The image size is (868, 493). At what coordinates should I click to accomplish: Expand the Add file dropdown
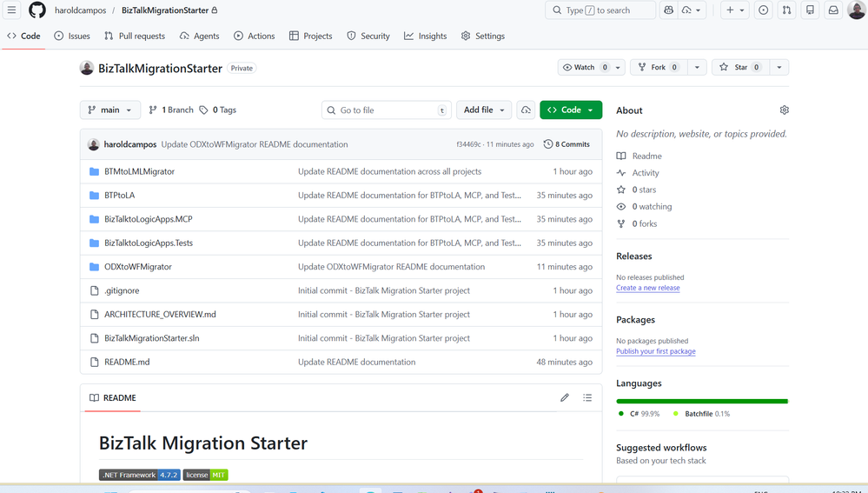coord(484,110)
